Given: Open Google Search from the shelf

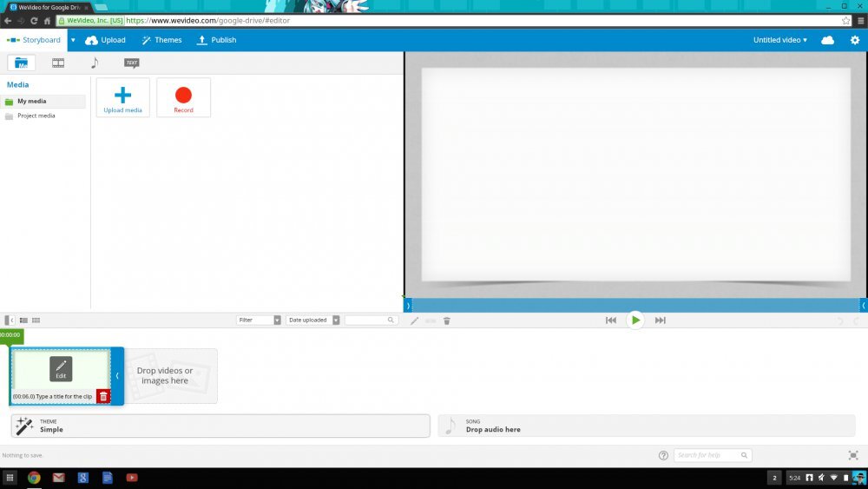Looking at the screenshot, I should coord(83,478).
